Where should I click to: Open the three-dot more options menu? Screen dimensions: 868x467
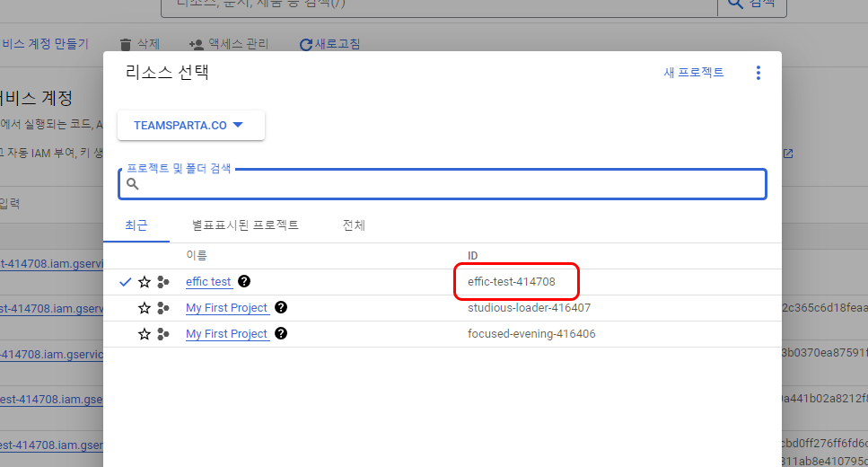tap(758, 73)
